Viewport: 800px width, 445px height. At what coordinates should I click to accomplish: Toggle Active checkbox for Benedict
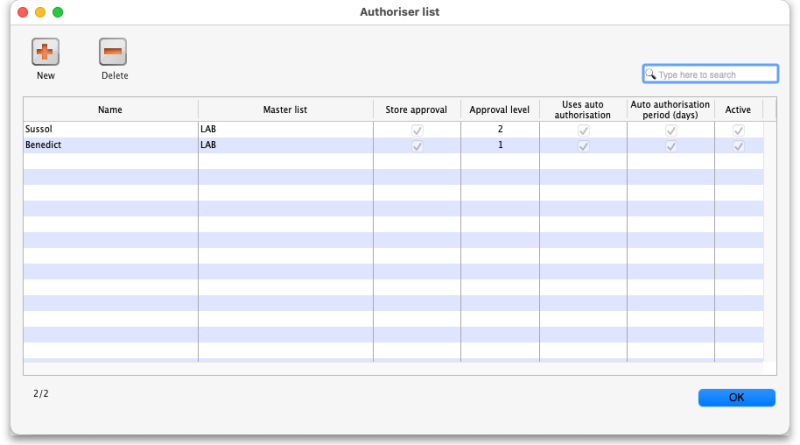pyautogui.click(x=738, y=146)
